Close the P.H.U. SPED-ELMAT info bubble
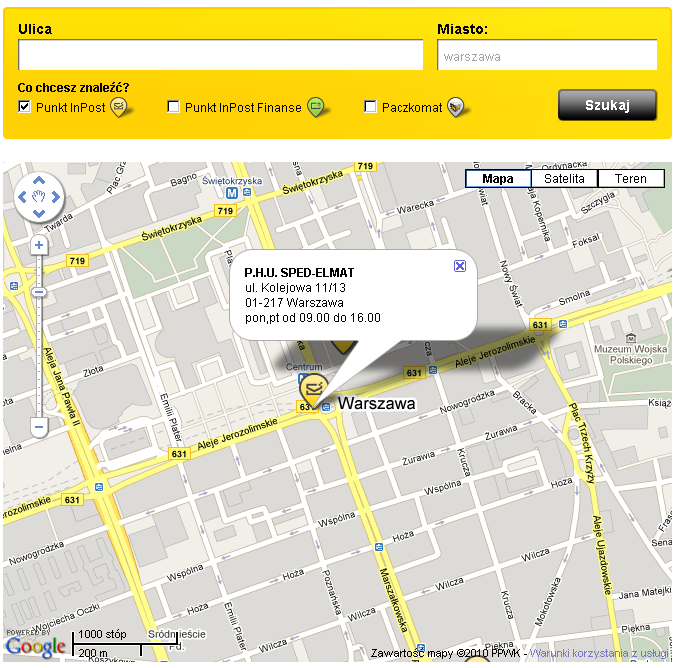The width and height of the screenshot is (679, 668). pos(459,266)
